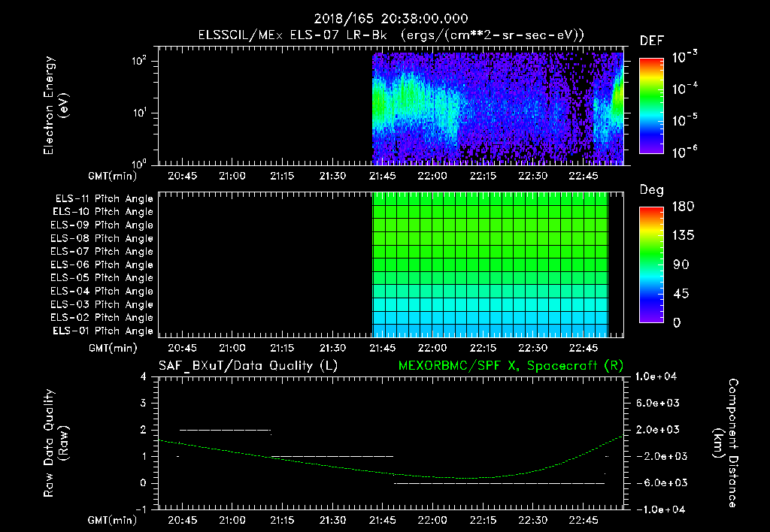The height and width of the screenshot is (532, 770).
Task: Click the Electron Energy (eV) axis label
Action: coord(56,105)
